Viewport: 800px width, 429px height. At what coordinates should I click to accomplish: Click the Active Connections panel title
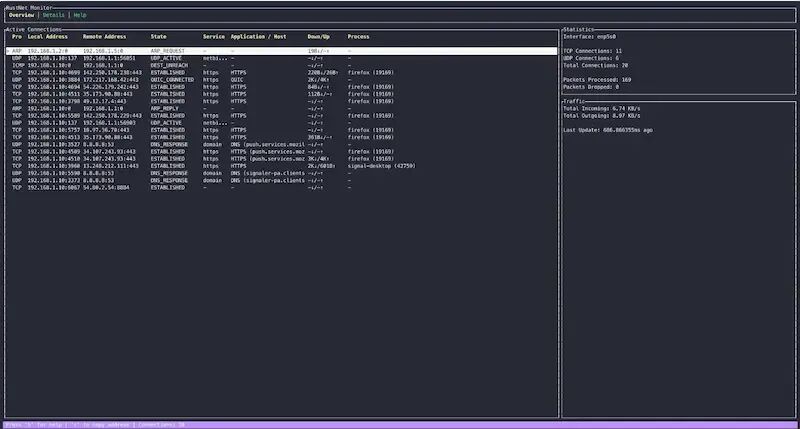tap(34, 30)
